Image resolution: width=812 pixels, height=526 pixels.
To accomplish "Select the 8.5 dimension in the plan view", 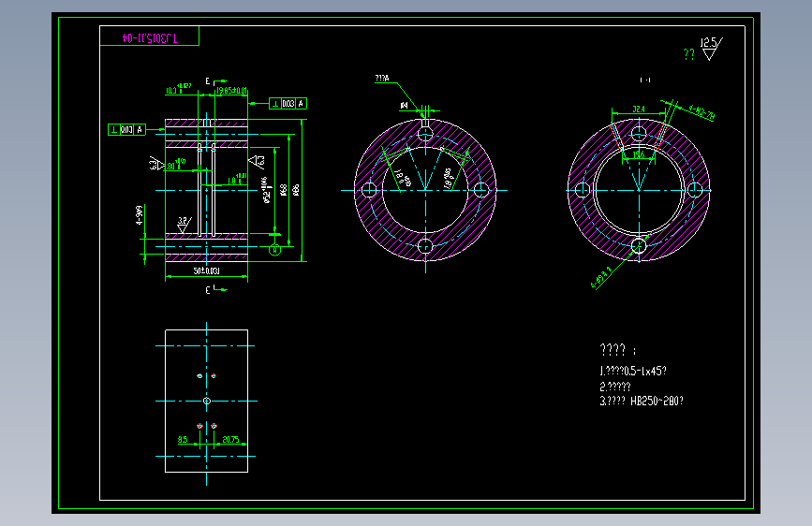I will click(183, 440).
